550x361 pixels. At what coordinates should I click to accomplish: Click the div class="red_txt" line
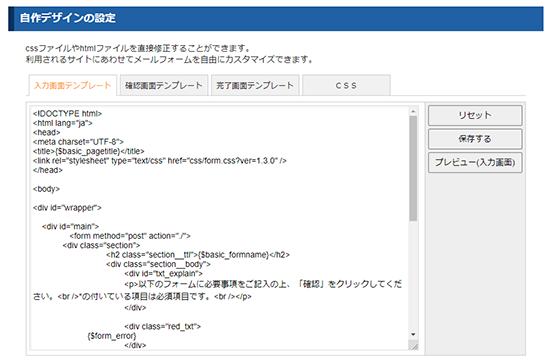162,327
